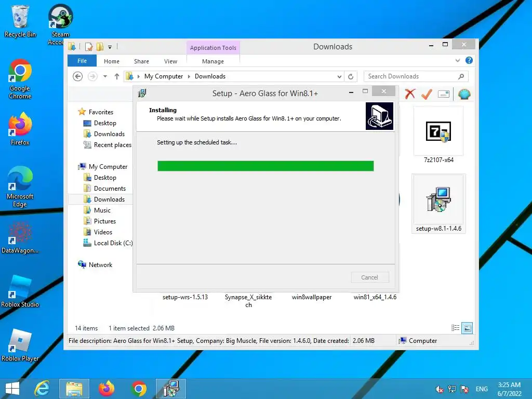The image size is (532, 399).
Task: Click the muted volume tray icon
Action: 440,389
